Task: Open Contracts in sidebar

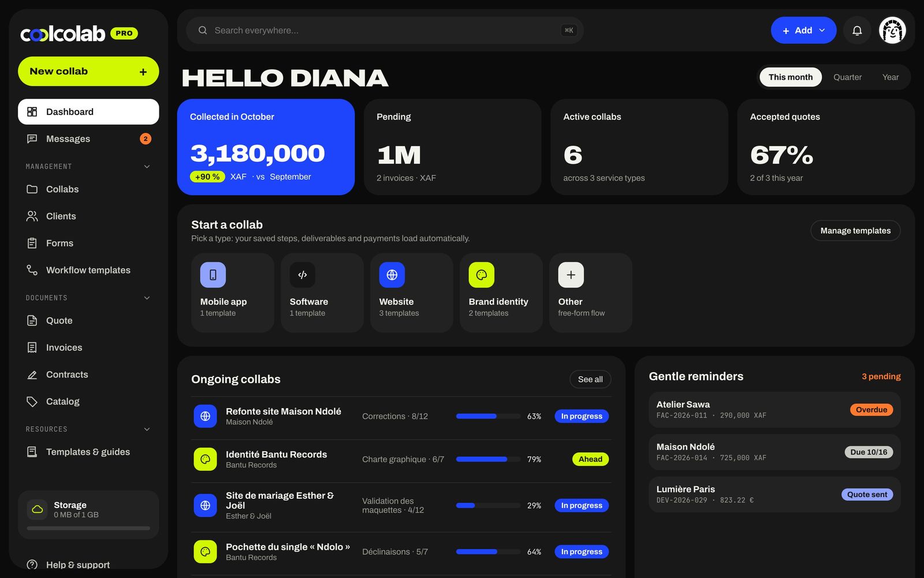Action: pos(88,375)
